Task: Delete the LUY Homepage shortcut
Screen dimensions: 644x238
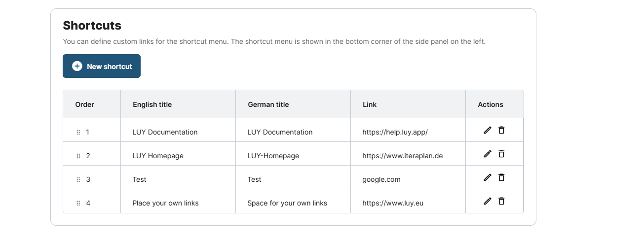Action: (x=501, y=154)
